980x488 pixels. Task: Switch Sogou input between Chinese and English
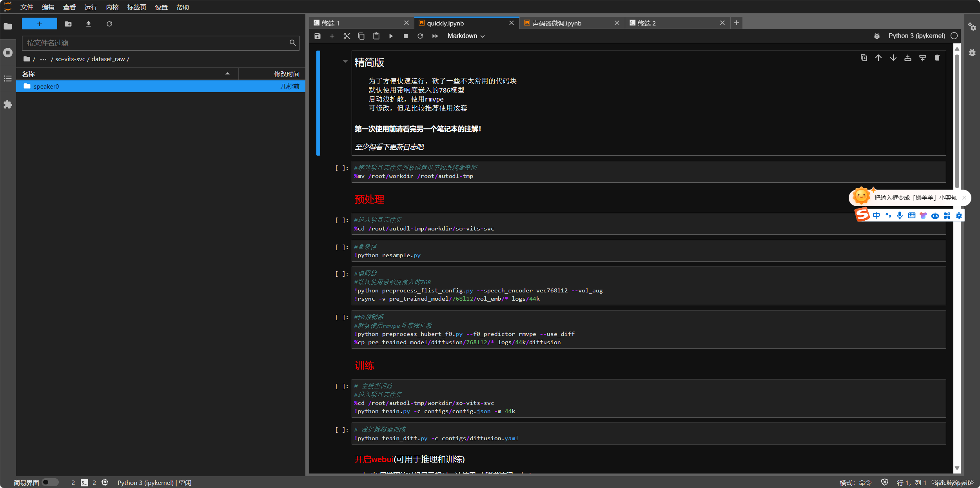877,215
